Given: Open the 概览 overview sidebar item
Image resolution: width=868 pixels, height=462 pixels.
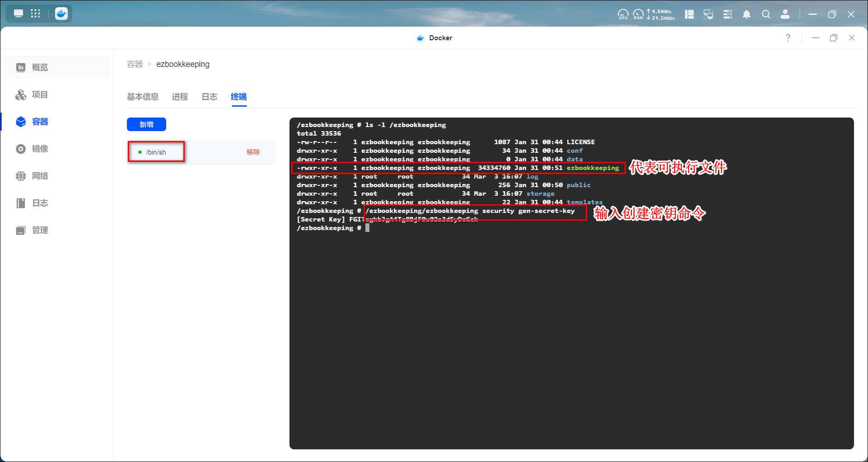Looking at the screenshot, I should (40, 67).
